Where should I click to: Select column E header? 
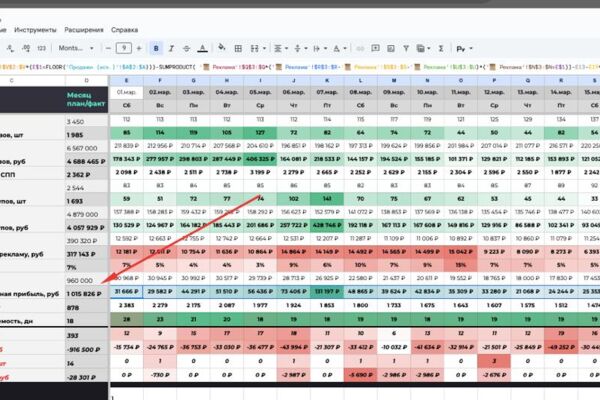click(x=126, y=80)
